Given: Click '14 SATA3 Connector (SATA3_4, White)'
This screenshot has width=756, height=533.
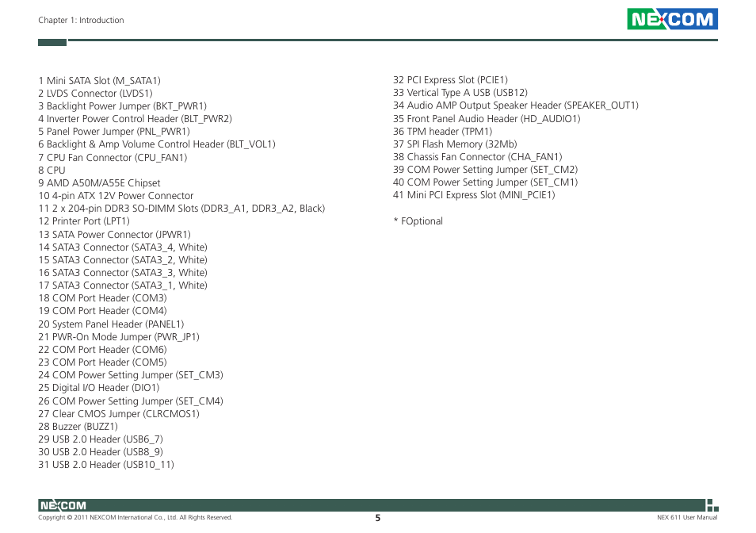Looking at the screenshot, I should click(x=123, y=247).
